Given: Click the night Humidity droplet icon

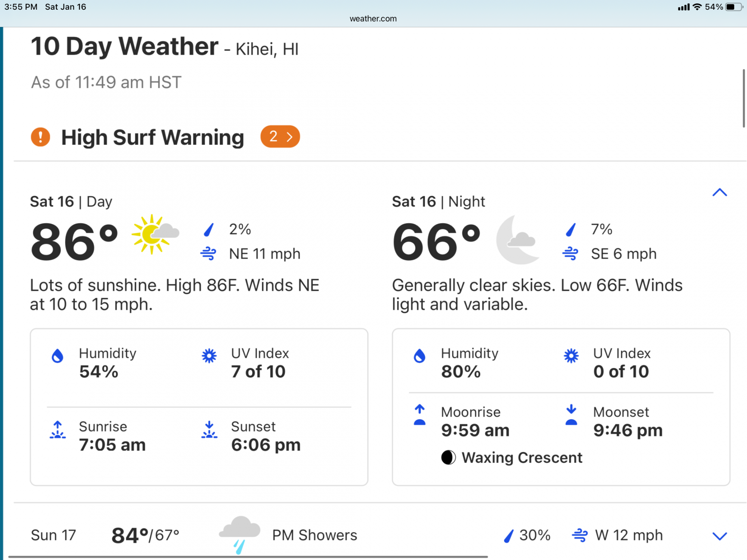Looking at the screenshot, I should pos(420,356).
